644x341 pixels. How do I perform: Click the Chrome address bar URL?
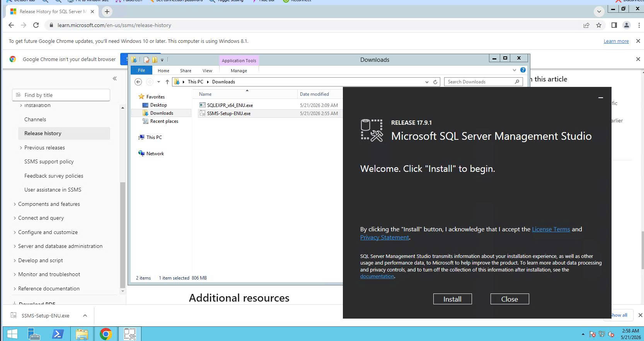click(x=114, y=25)
